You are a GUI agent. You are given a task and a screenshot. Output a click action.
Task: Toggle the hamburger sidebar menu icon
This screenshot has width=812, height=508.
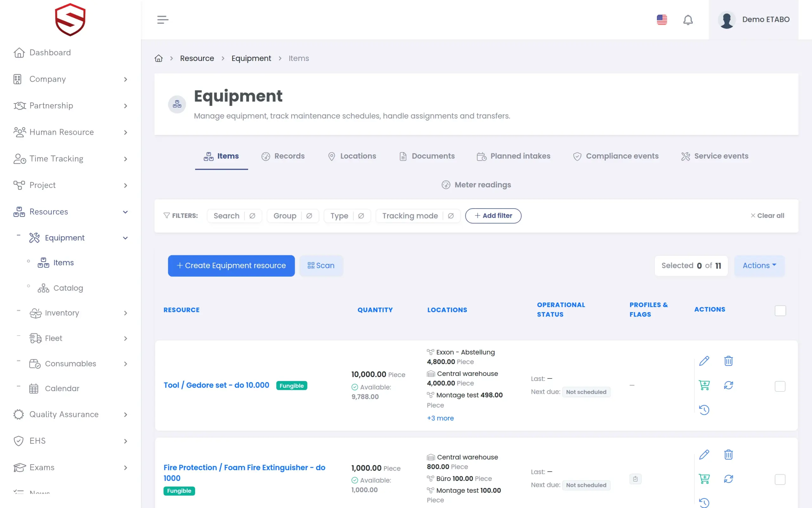click(163, 19)
